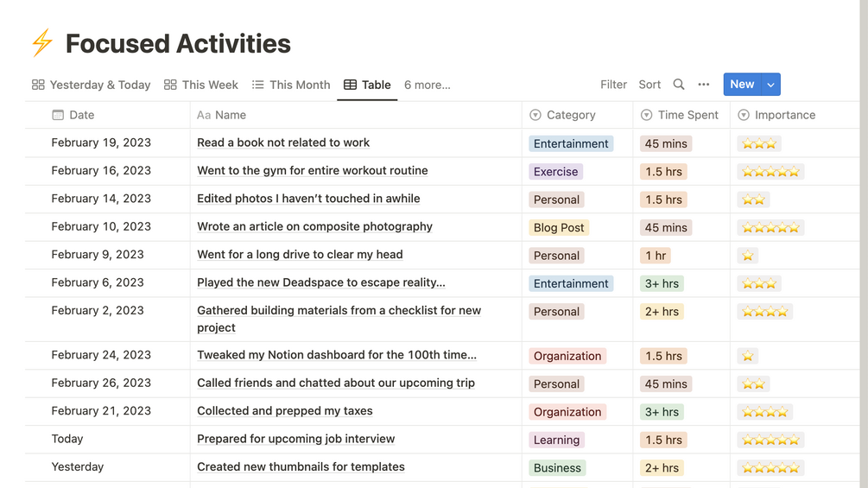Click the Sort button

tap(649, 85)
